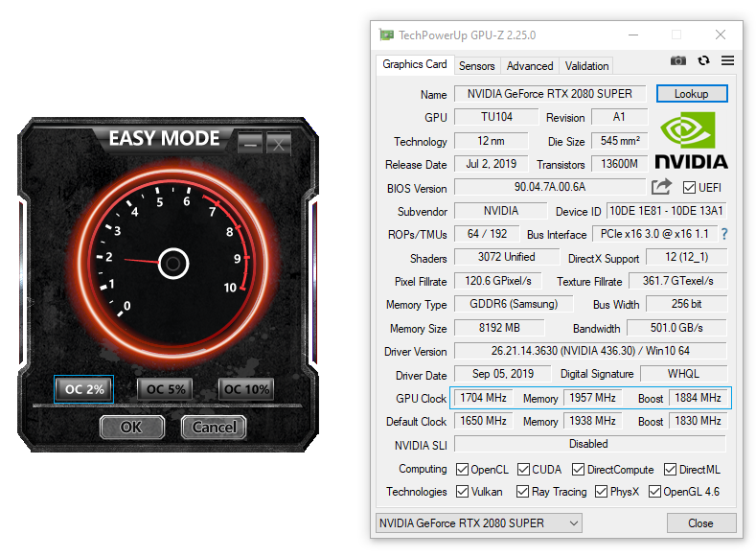
Task: Click the Texture Fillrate 361.7 GTexel/s value
Action: (677, 281)
